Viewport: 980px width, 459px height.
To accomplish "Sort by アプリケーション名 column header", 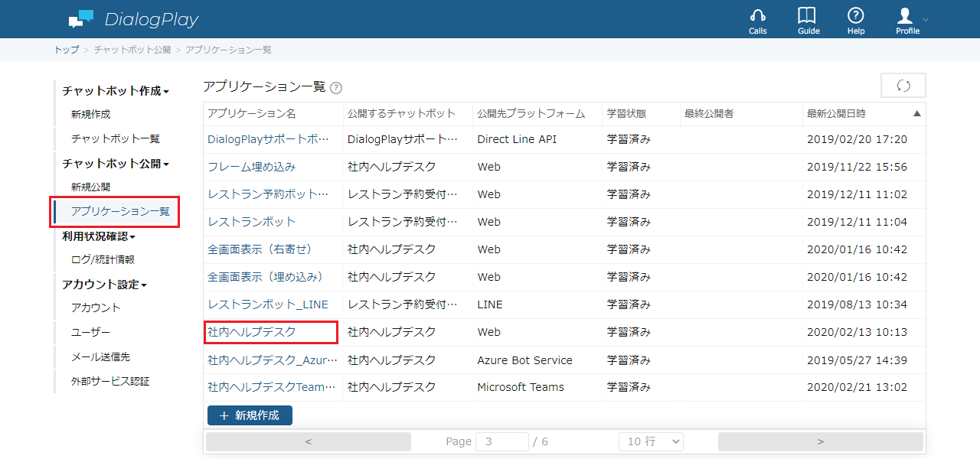I will [251, 114].
